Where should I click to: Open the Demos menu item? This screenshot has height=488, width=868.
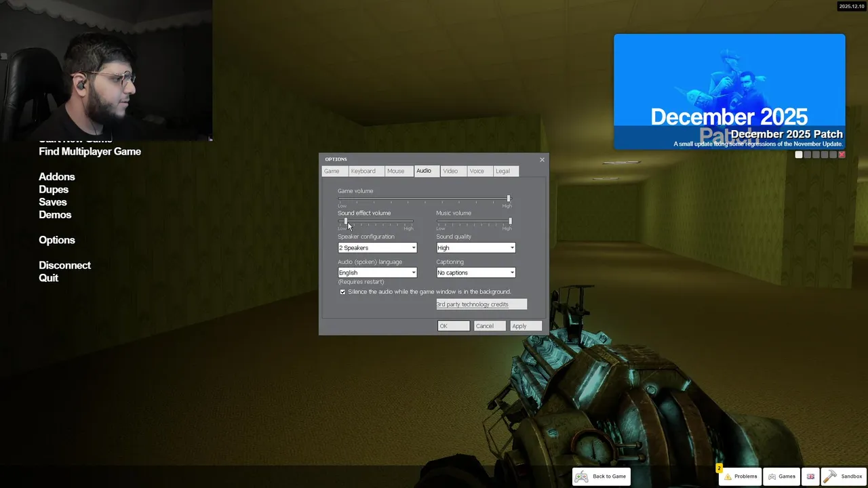click(55, 215)
